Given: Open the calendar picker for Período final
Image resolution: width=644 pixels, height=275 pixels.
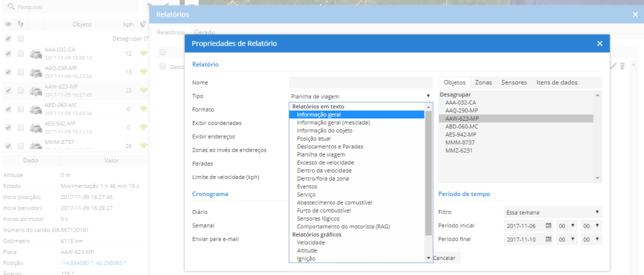Looking at the screenshot, I should [x=548, y=239].
